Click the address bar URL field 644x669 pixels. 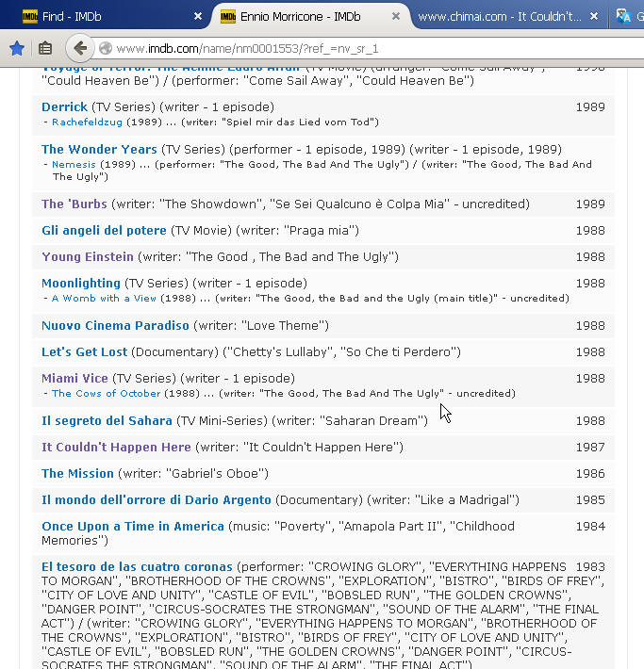click(370, 49)
